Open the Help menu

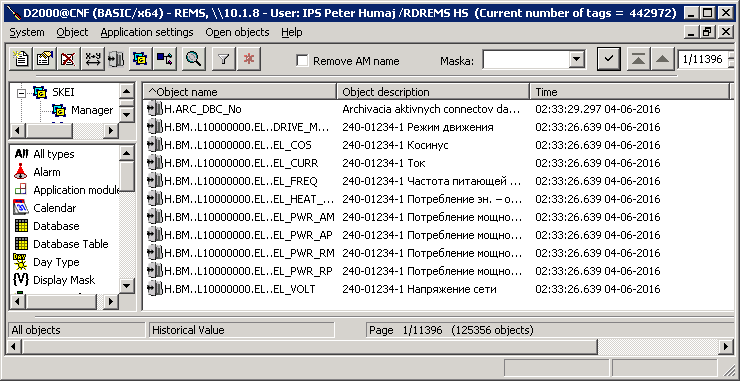pyautogui.click(x=292, y=33)
